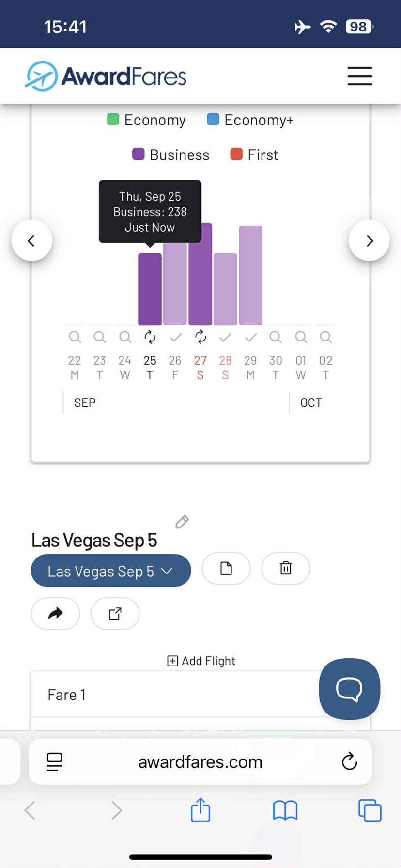Click the Add Flight link
401x868 pixels.
(201, 661)
